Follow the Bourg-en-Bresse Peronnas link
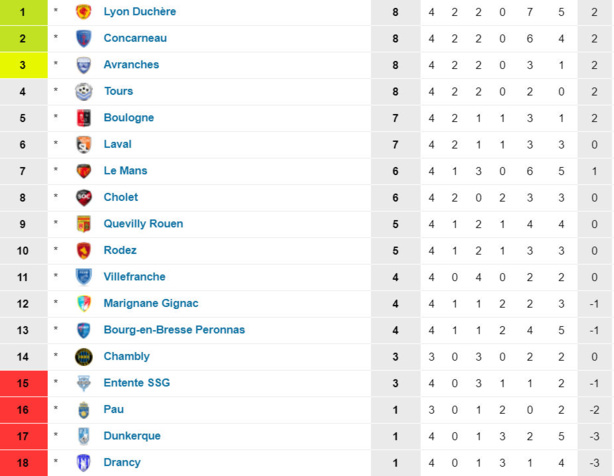 174,330
